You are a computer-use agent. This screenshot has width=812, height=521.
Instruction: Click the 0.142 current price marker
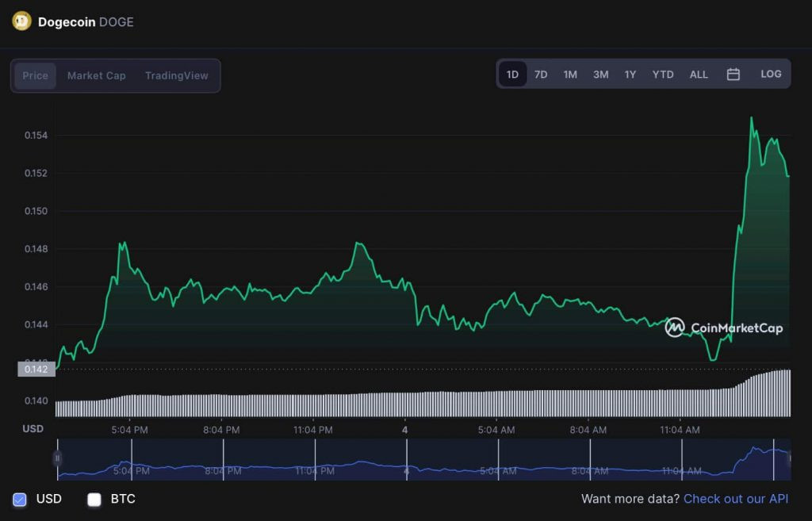(36, 370)
